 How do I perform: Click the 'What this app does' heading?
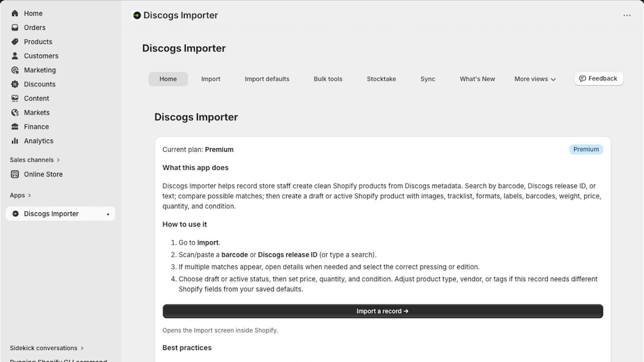(196, 168)
